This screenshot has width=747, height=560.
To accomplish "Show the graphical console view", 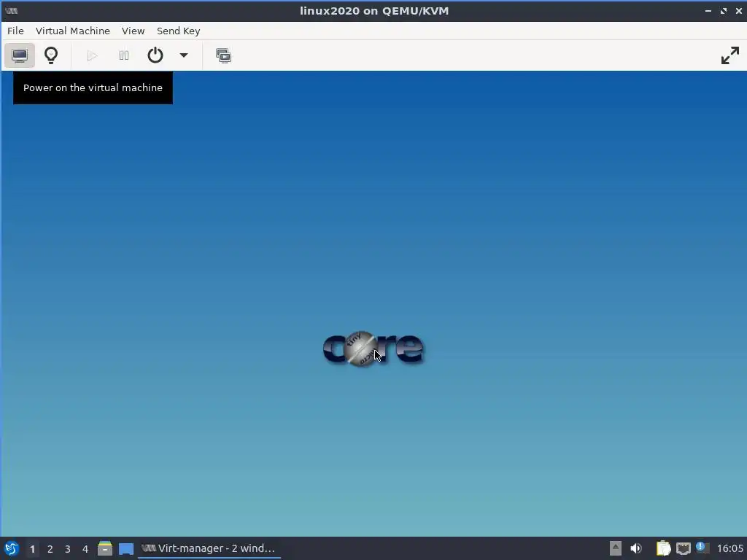I will click(20, 55).
